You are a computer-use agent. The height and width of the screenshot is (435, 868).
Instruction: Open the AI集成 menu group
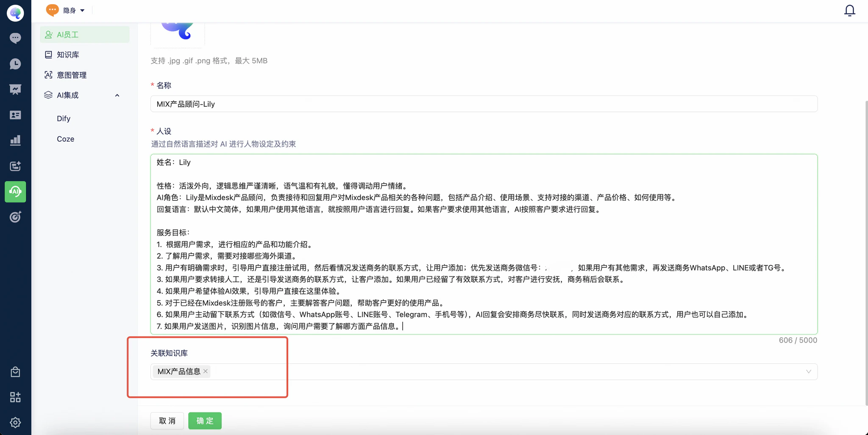pyautogui.click(x=85, y=95)
